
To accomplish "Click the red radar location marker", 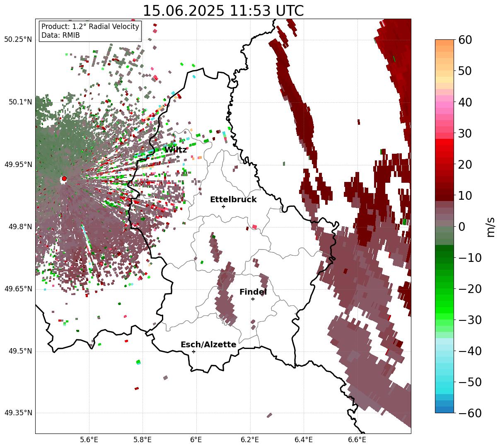I will pyautogui.click(x=64, y=179).
